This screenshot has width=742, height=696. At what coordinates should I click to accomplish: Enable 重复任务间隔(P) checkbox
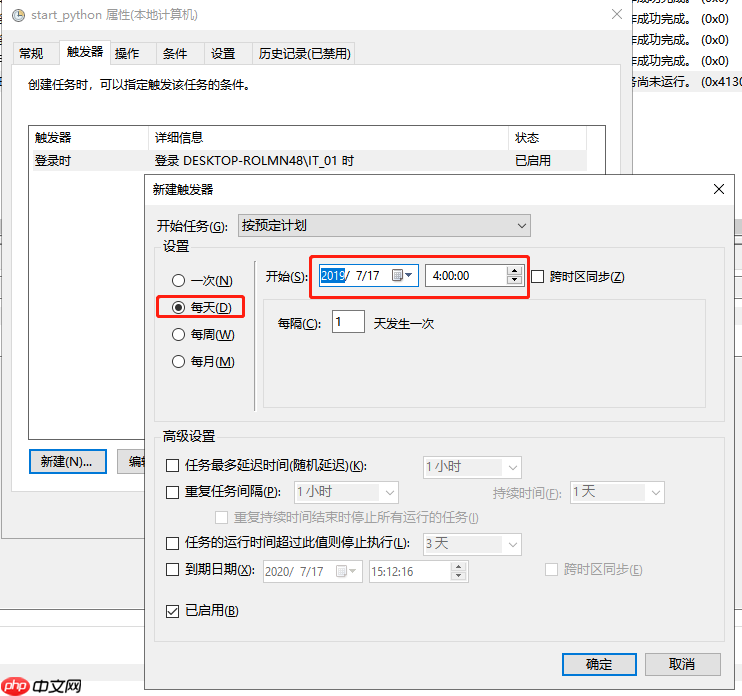(172, 493)
